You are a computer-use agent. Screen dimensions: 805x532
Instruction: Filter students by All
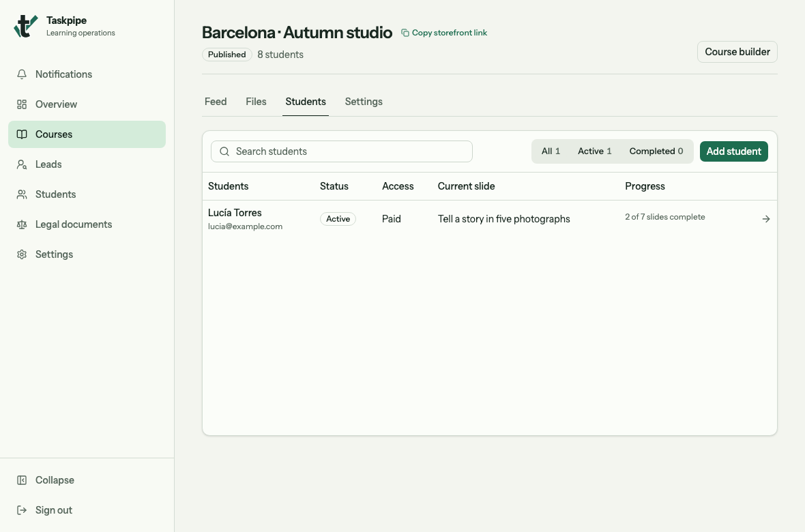551,151
